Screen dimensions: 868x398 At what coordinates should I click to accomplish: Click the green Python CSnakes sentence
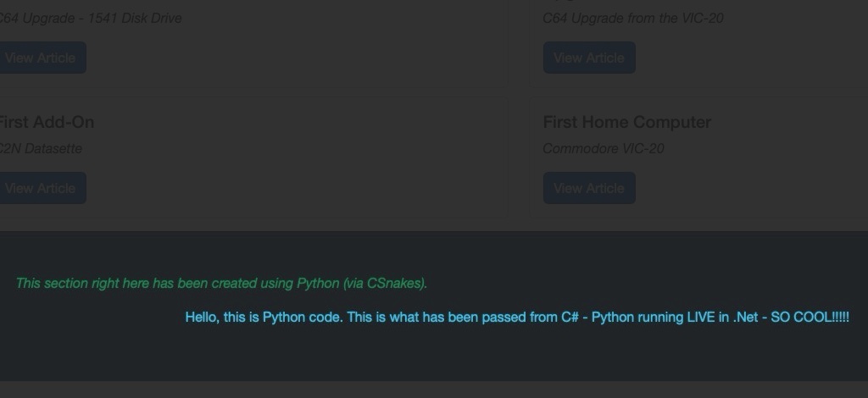click(x=221, y=284)
